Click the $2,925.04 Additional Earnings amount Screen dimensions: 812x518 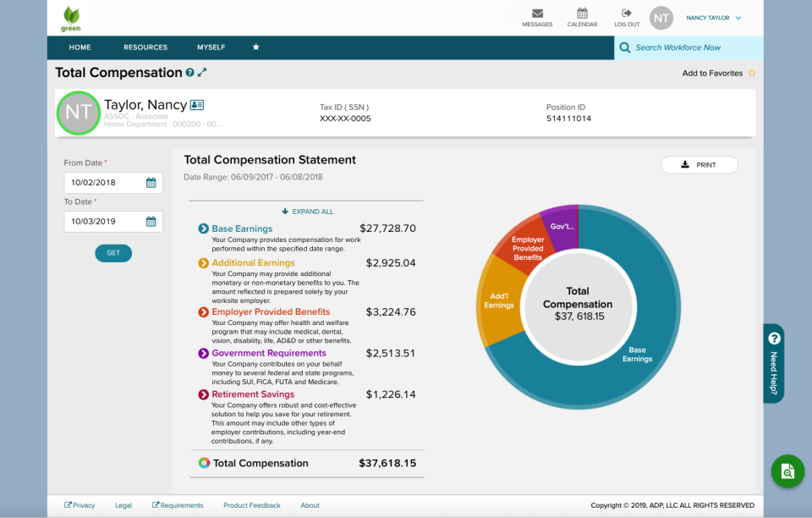pyautogui.click(x=391, y=263)
